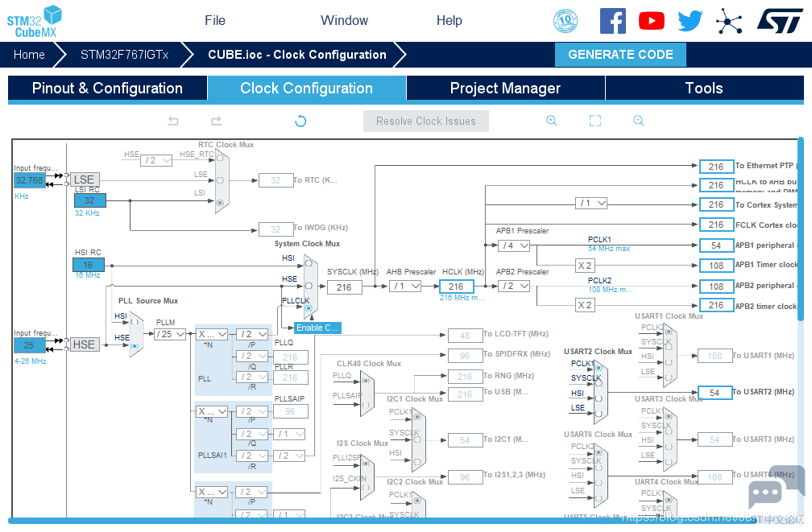Open the 10 years anniversary badge
812x532 pixels.
point(565,21)
